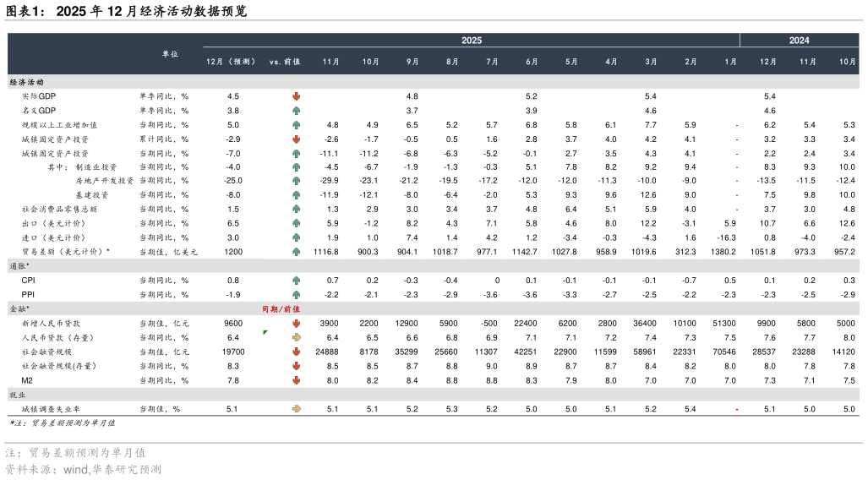Click the 9月 column header

tap(412, 62)
